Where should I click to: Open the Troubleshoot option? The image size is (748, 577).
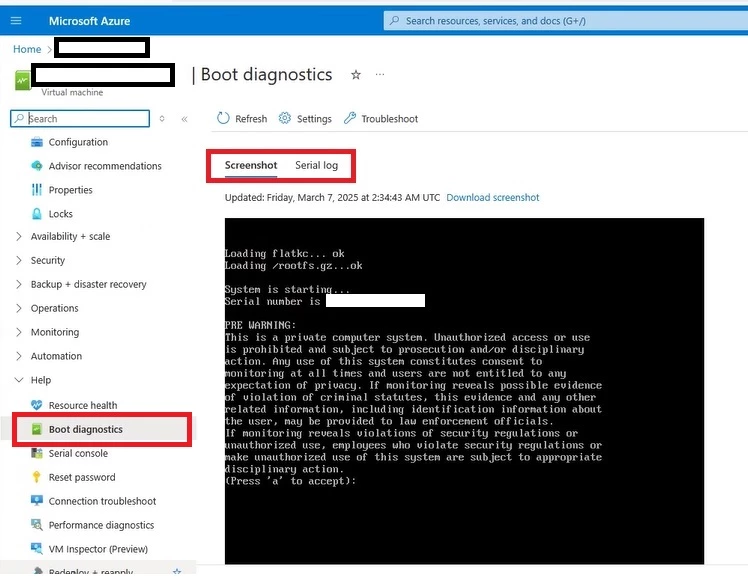(389, 119)
